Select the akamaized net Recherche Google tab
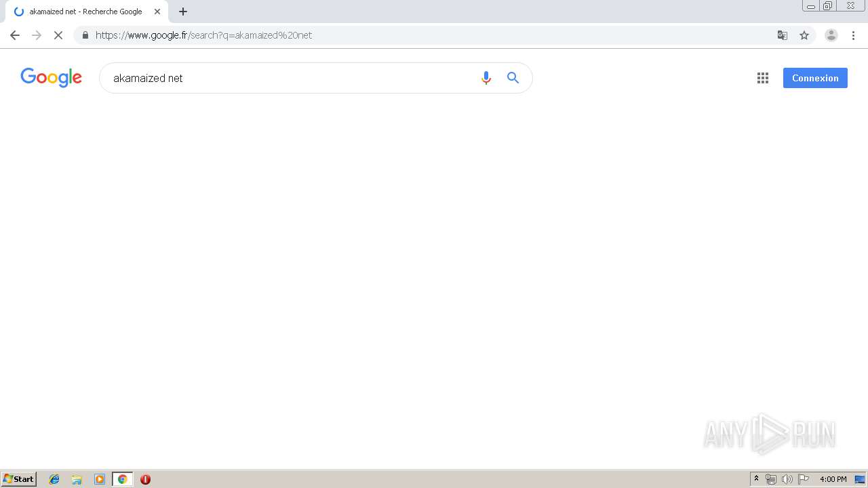Screen dimensions: 868x488 tap(85, 12)
